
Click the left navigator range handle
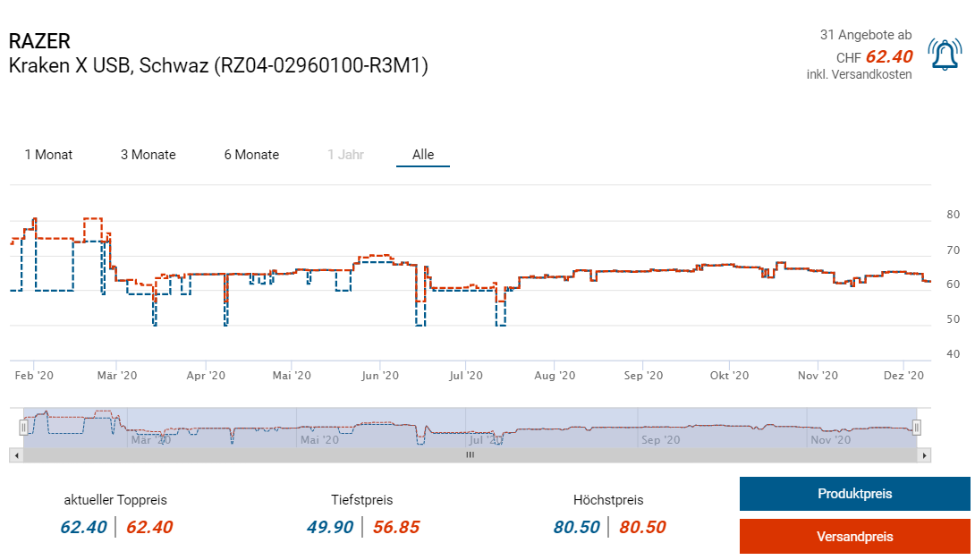point(23,428)
